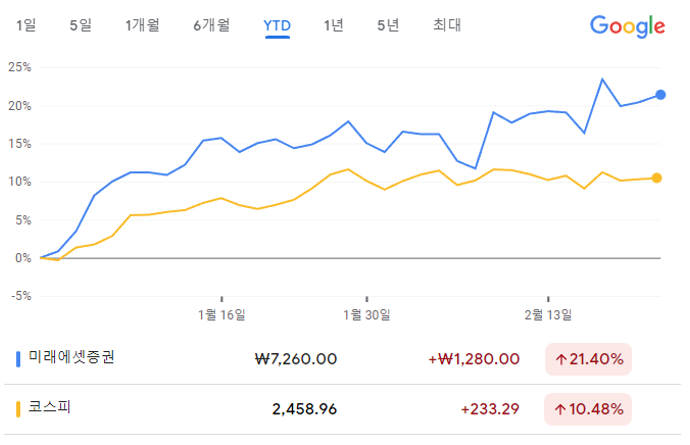
Task: Click the ₩7,260.00 price value
Action: point(296,358)
